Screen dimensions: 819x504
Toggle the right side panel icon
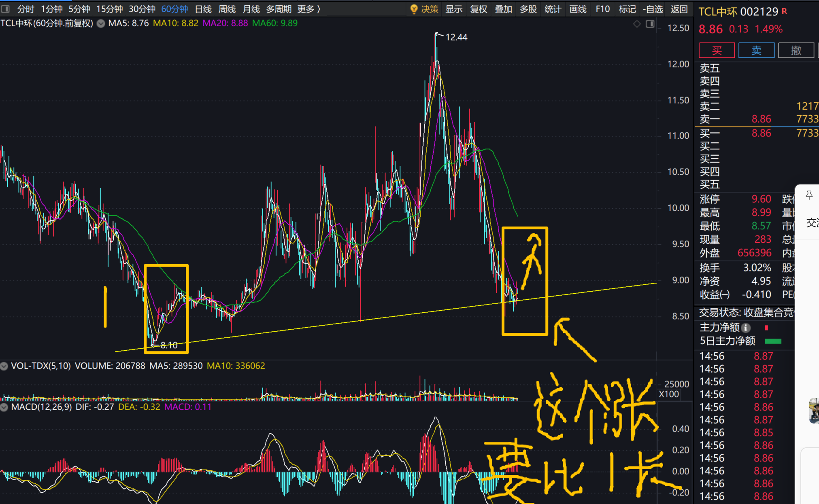coord(650,24)
